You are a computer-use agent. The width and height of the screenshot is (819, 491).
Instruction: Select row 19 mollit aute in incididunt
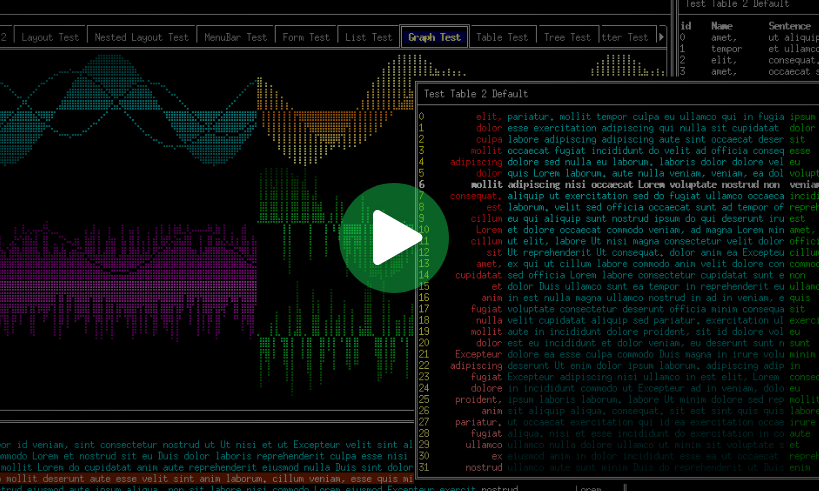click(618, 332)
